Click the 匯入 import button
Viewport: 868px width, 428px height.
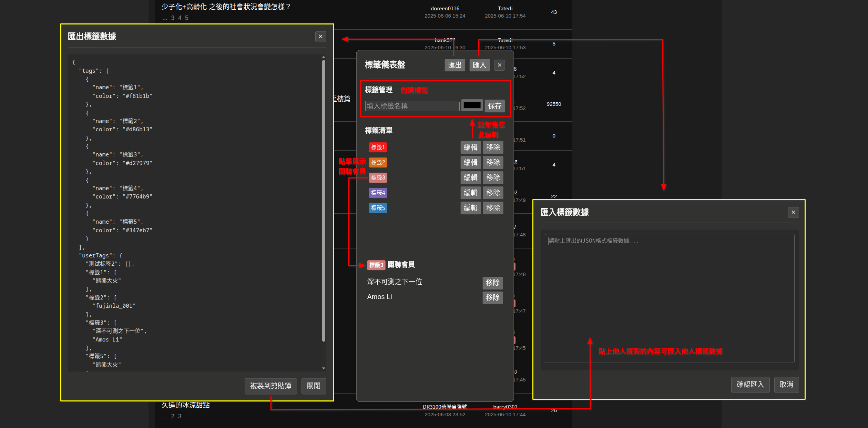[x=479, y=65]
